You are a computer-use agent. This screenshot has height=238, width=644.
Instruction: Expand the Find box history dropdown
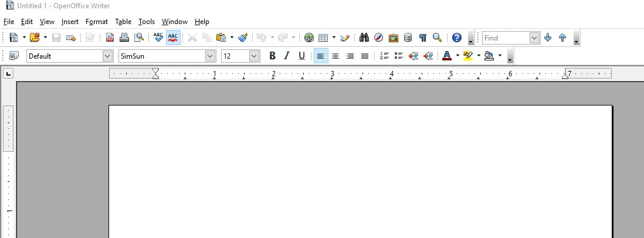point(534,38)
